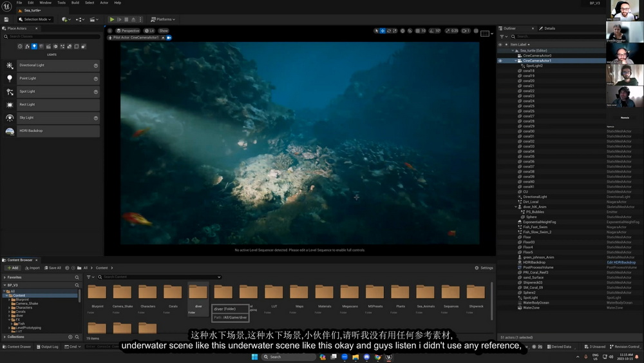The height and width of the screenshot is (363, 644).
Task: Toggle visibility of CineCameraActor1
Action: pos(500,61)
